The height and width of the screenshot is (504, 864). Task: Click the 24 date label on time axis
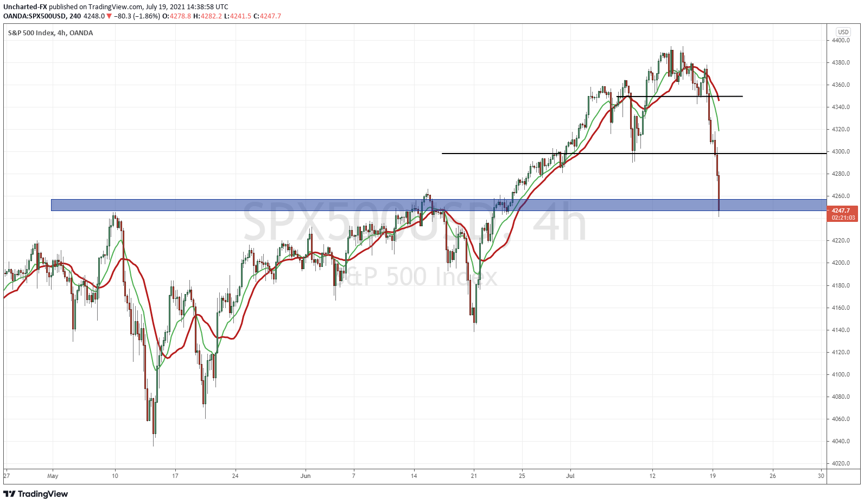click(235, 476)
